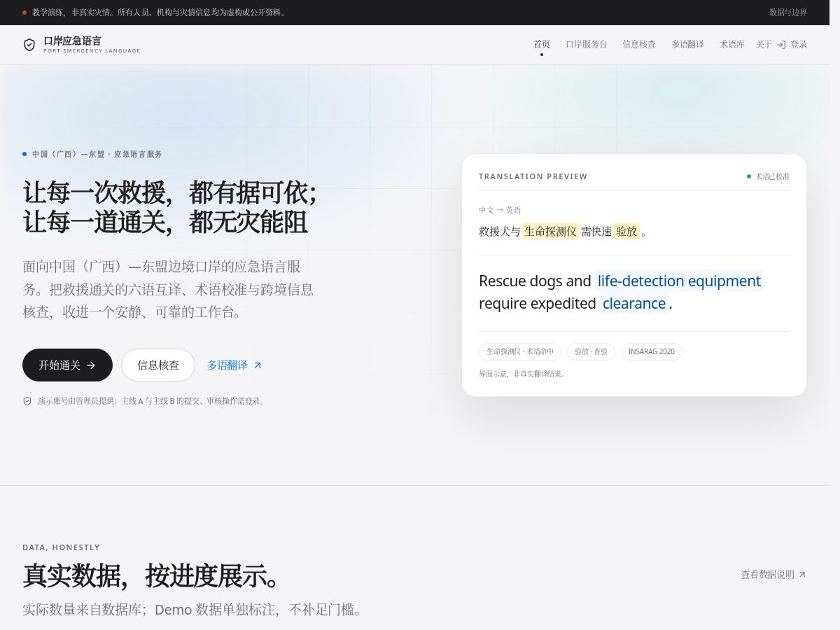Click the 教学演练 banner notice text
This screenshot has width=840, height=630.
click(x=160, y=13)
